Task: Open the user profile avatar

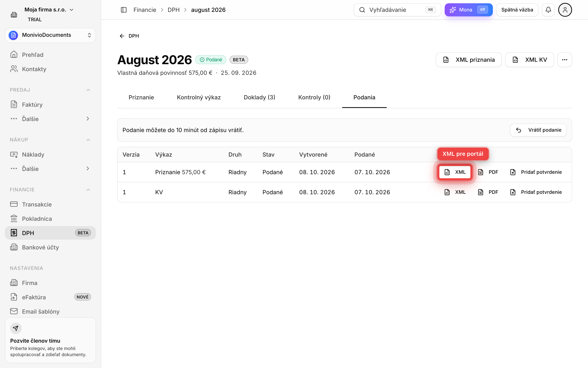Action: point(565,10)
